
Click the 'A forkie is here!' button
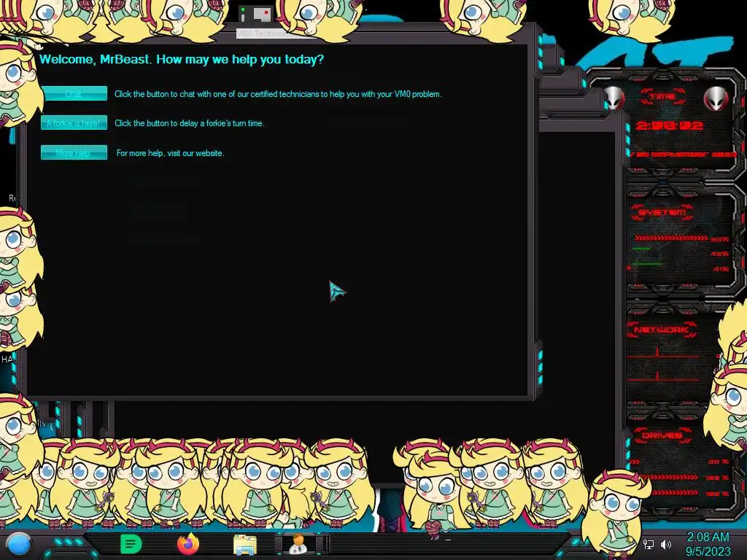tap(74, 122)
